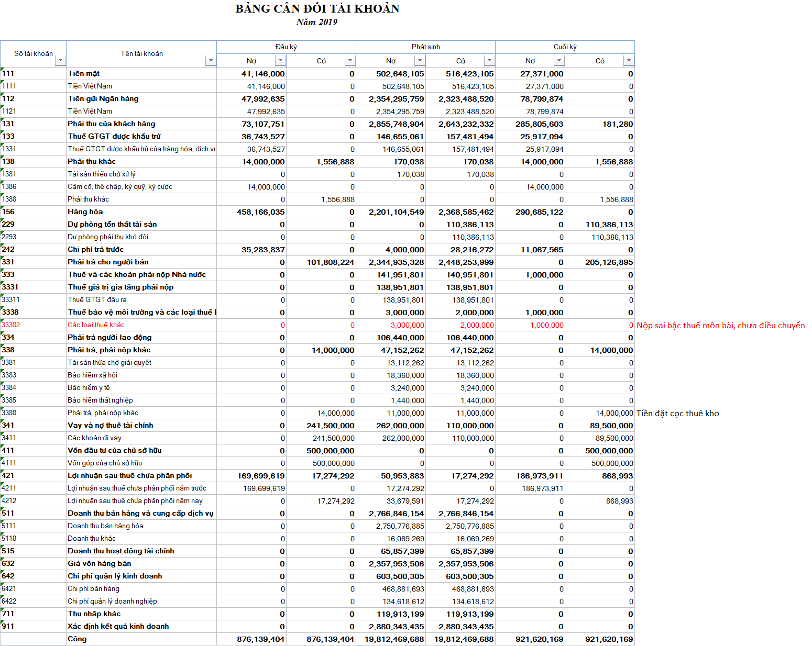This screenshot has height=646, width=812.
Task: Open the Đầu kỳ Có filter arrow
Action: [x=350, y=61]
